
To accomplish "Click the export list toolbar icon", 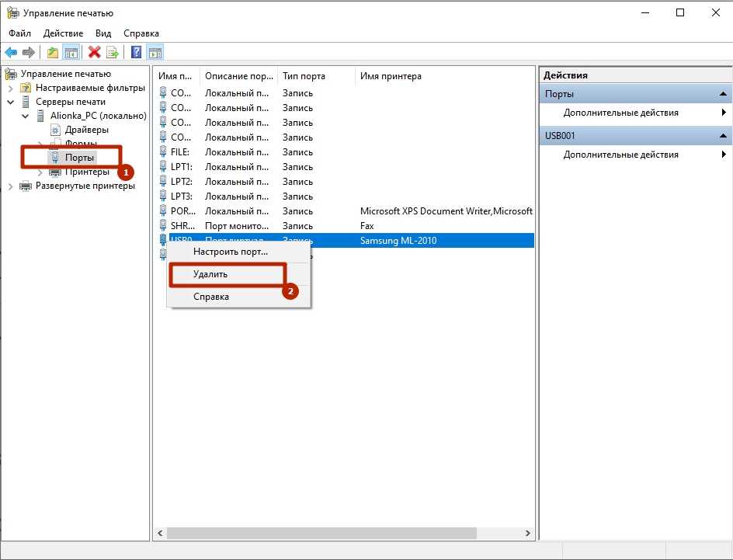I will pyautogui.click(x=112, y=52).
